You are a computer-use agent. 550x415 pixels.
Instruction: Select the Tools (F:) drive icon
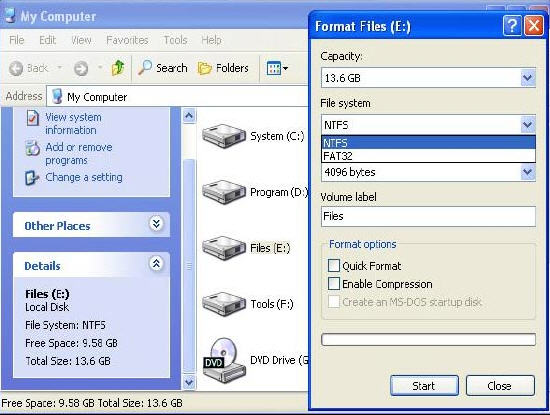tap(224, 304)
